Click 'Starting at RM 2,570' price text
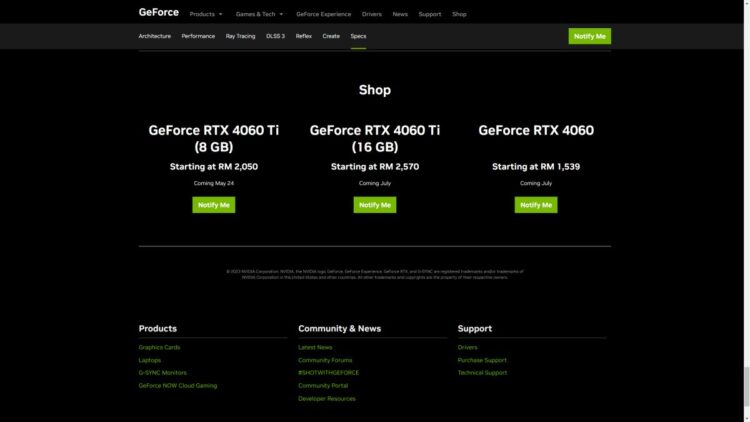Image resolution: width=750 pixels, height=422 pixels. pos(375,167)
